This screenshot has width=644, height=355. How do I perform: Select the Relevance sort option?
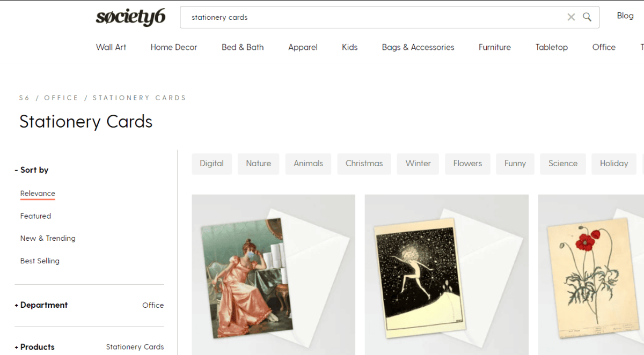coord(38,193)
